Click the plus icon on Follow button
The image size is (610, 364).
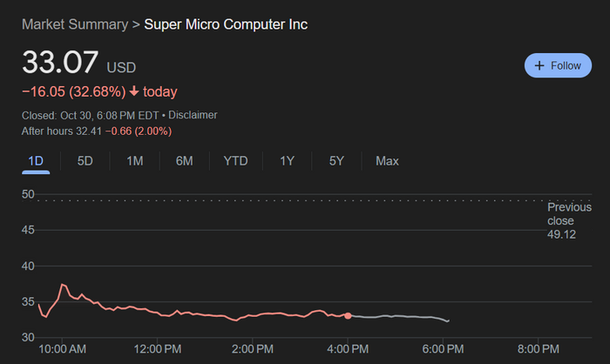[x=539, y=65]
